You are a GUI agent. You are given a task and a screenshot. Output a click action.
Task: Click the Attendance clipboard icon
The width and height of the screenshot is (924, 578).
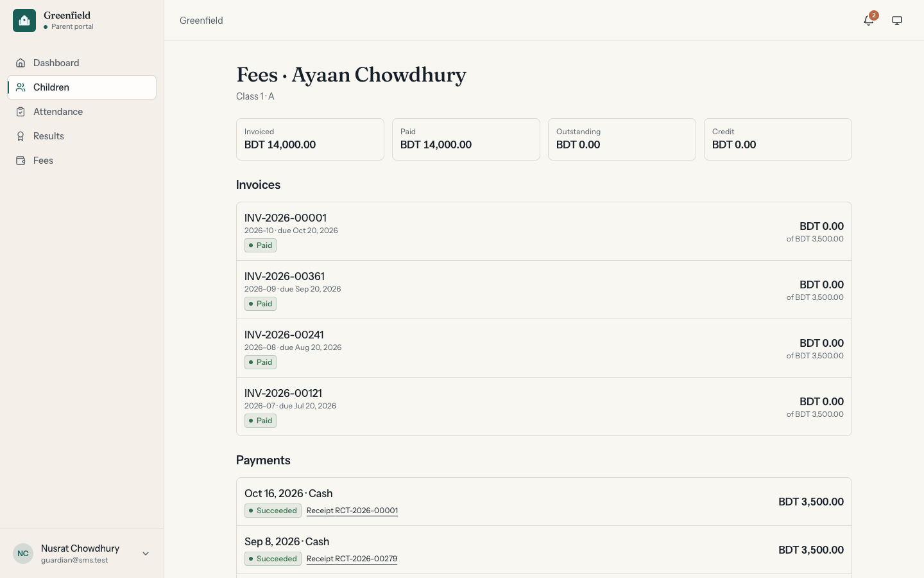point(21,112)
